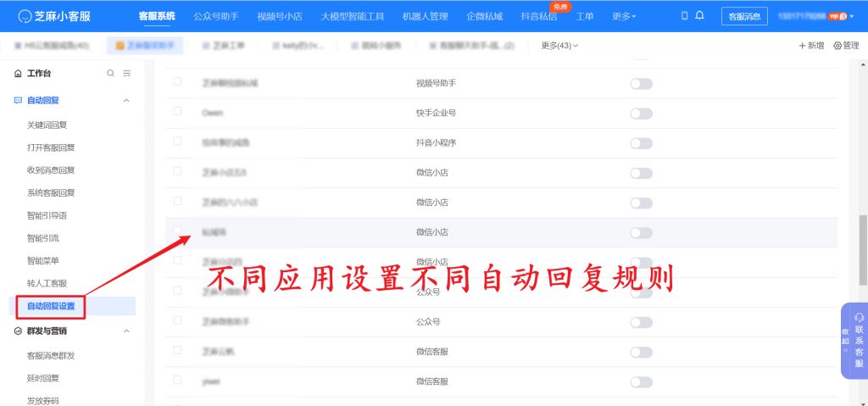Open account menu at the blurred phone number
868x406 pixels.
[x=802, y=17]
